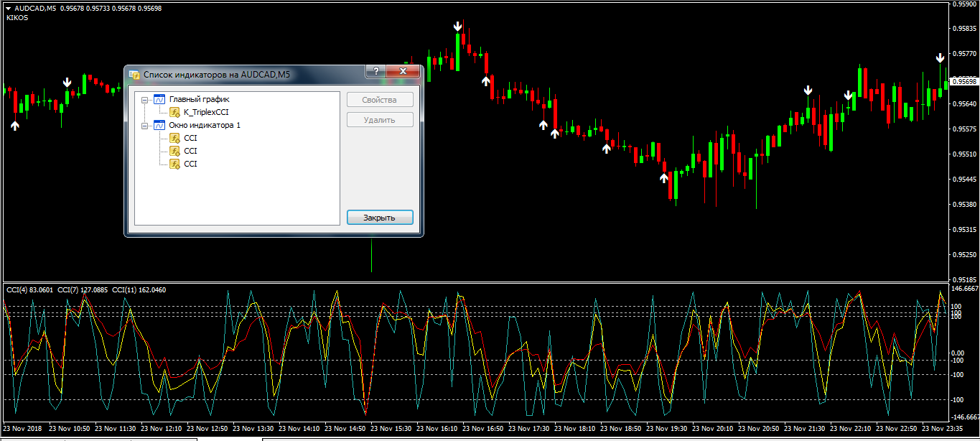The image size is (980, 441).
Task: Click the Окно индикатора 1 window icon
Action: click(159, 125)
